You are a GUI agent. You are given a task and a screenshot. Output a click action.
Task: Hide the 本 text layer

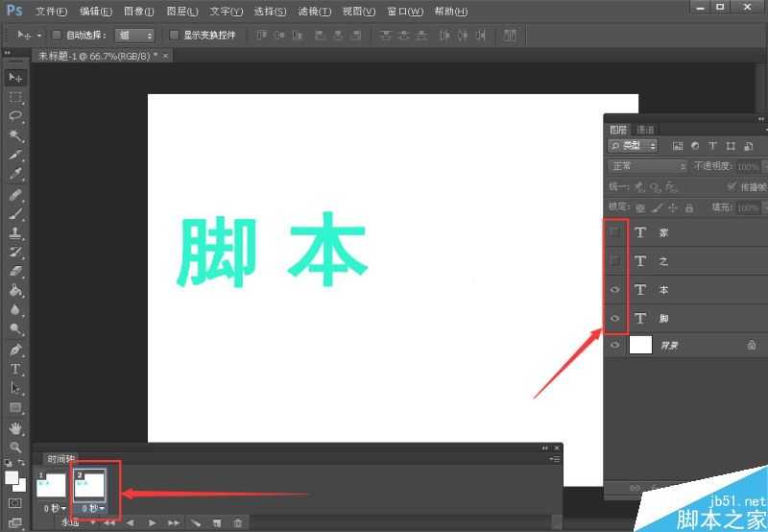[x=615, y=289]
